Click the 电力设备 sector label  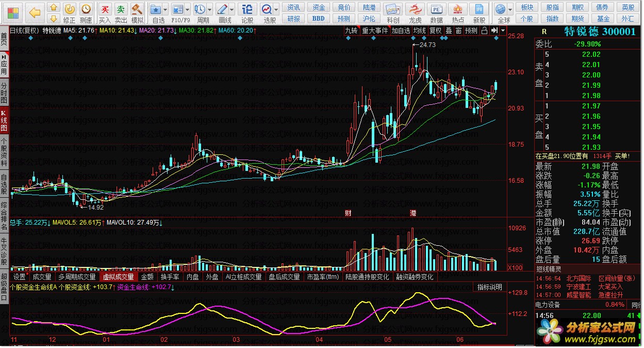point(548,304)
